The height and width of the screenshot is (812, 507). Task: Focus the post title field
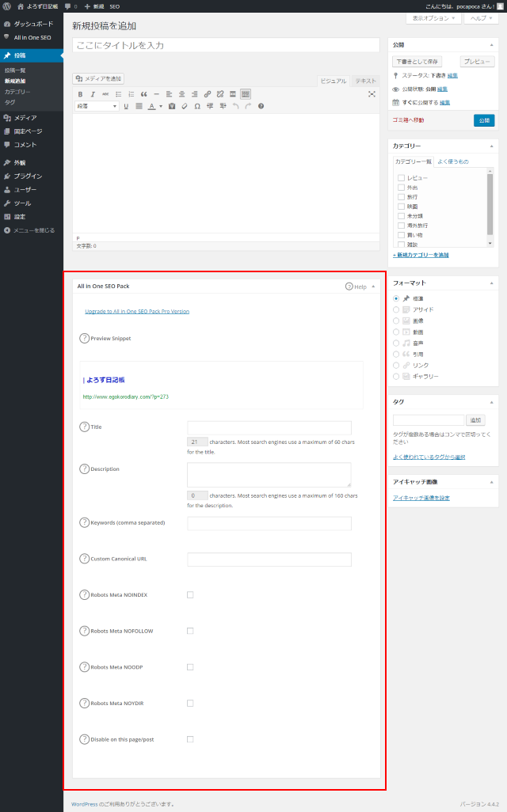(x=226, y=46)
